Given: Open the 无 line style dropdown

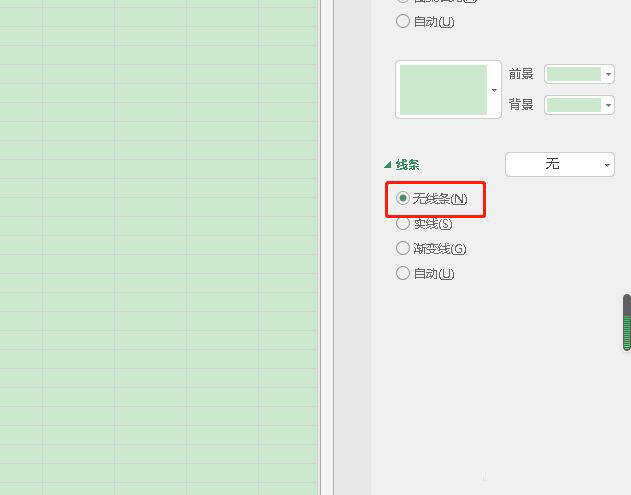Looking at the screenshot, I should [560, 164].
